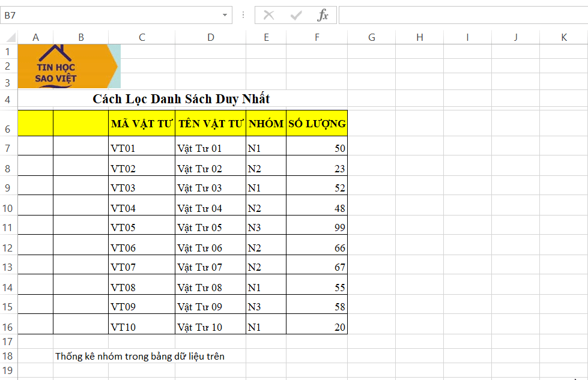Screen dimensions: 588x380
Task: Click cell containing VT04
Action: click(x=142, y=205)
